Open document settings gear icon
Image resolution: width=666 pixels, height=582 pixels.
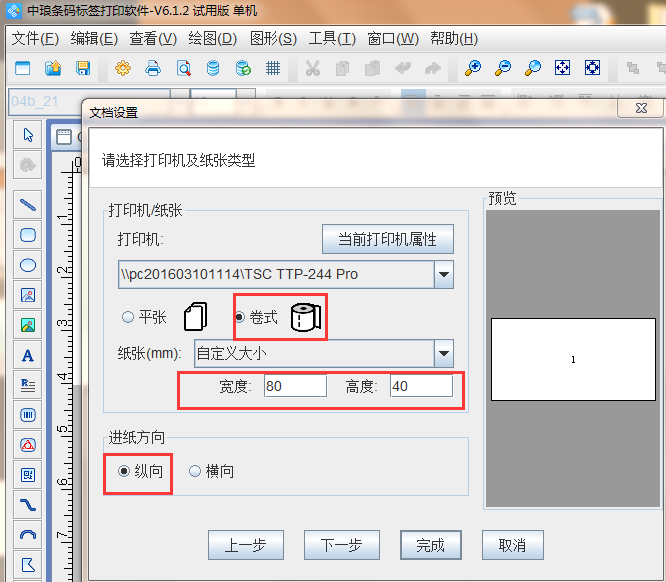[123, 69]
